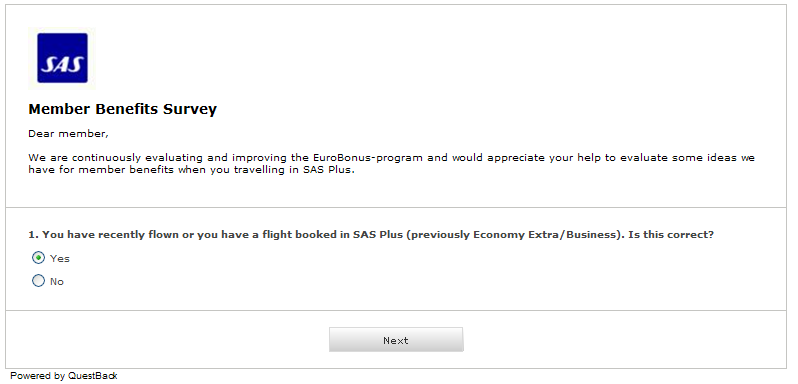Click the 'Yes' answer label text
Viewport: 798px width, 384px height.
click(x=60, y=258)
